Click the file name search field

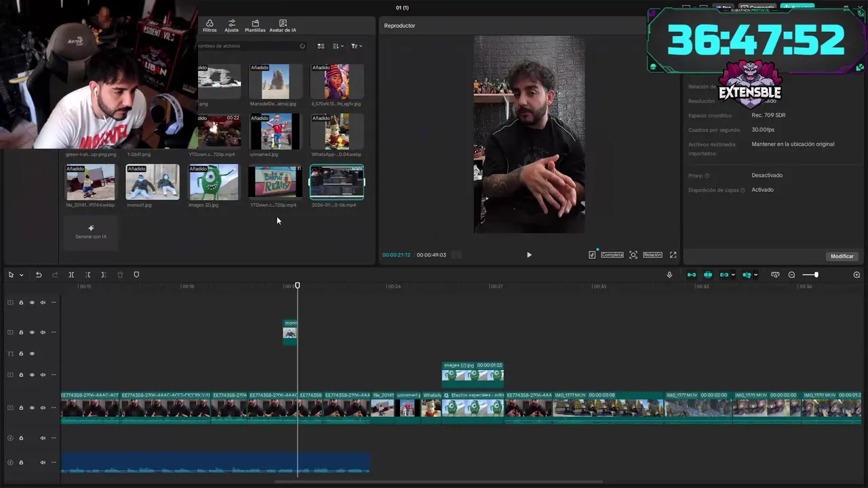[x=251, y=46]
